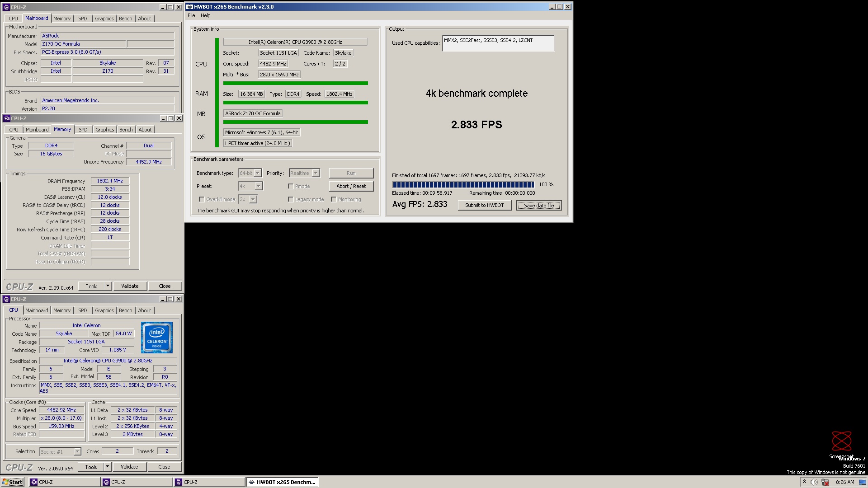Viewport: 868px width, 488px height.
Task: Click the greyed-out Run button
Action: pyautogui.click(x=351, y=173)
